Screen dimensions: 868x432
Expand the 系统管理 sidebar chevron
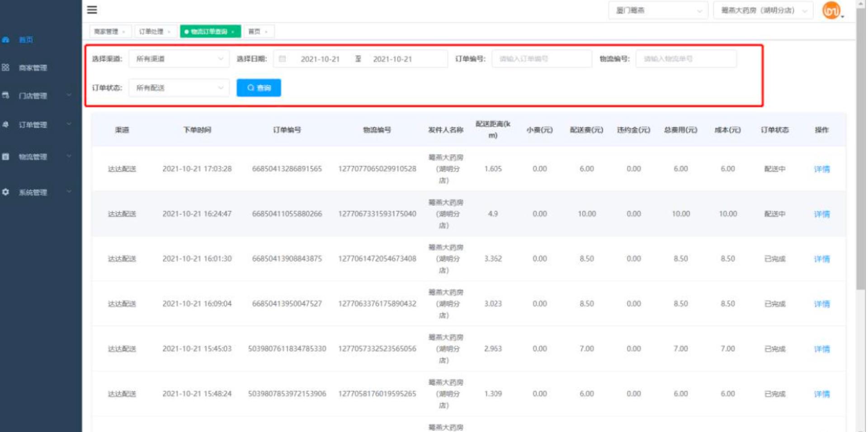coord(69,191)
